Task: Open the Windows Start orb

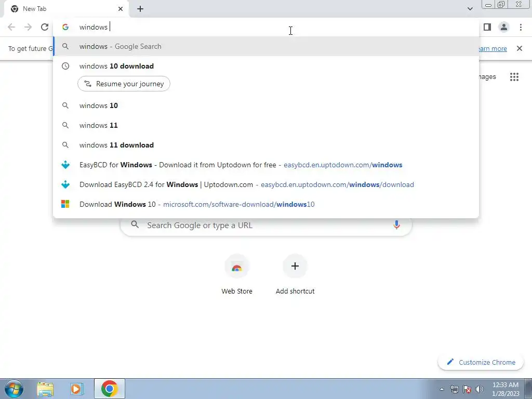Action: (x=14, y=389)
